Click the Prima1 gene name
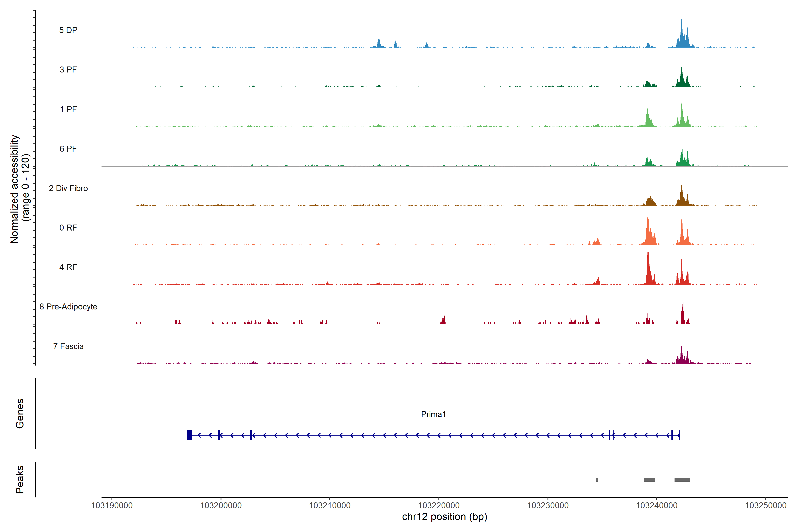Image resolution: width=798 pixels, height=532 pixels. [433, 414]
